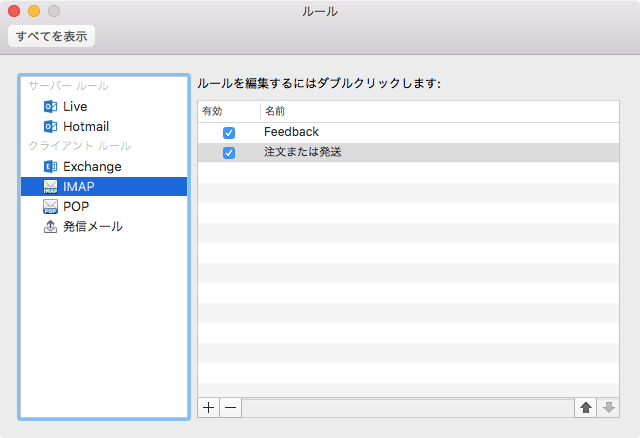Select the Feedback rule name
640x438 pixels.
pos(291,132)
